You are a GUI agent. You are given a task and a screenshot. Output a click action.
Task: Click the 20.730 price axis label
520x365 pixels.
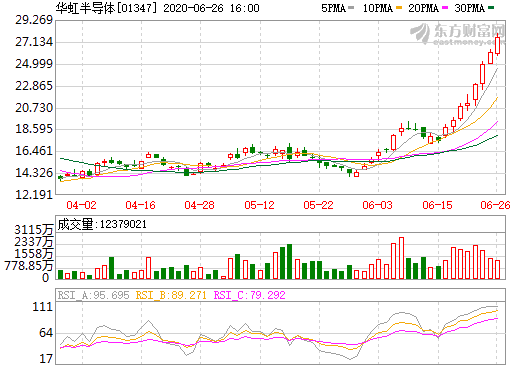click(34, 108)
